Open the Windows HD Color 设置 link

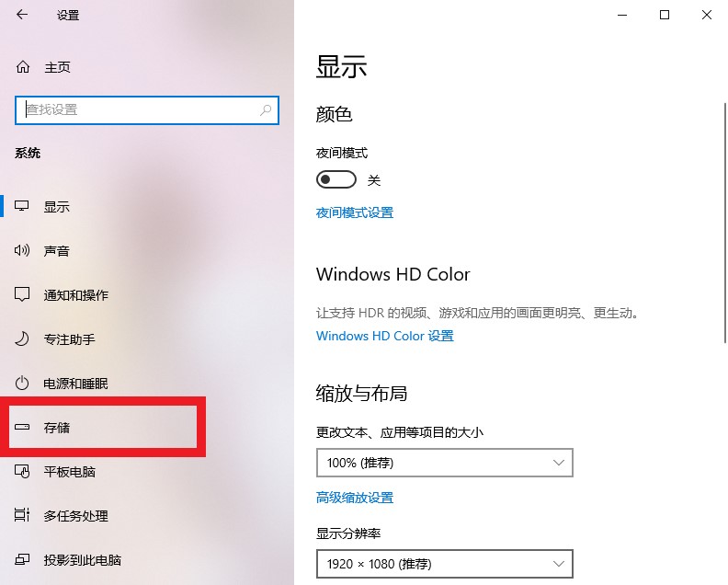[385, 336]
